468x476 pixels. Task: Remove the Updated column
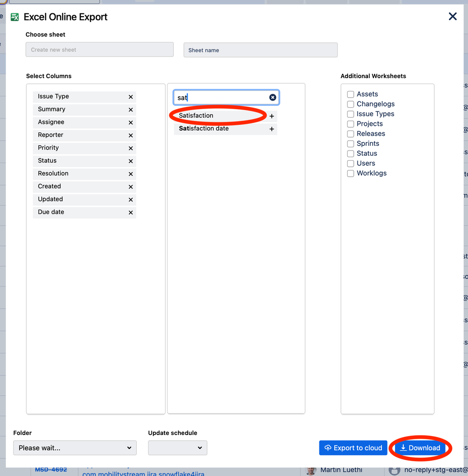(131, 200)
